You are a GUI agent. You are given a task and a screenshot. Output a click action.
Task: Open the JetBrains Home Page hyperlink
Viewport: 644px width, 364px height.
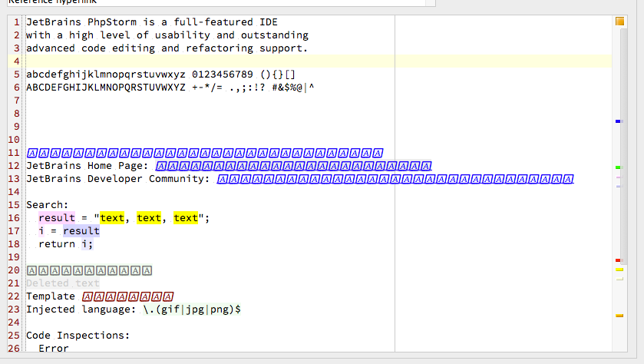pyautogui.click(x=293, y=166)
